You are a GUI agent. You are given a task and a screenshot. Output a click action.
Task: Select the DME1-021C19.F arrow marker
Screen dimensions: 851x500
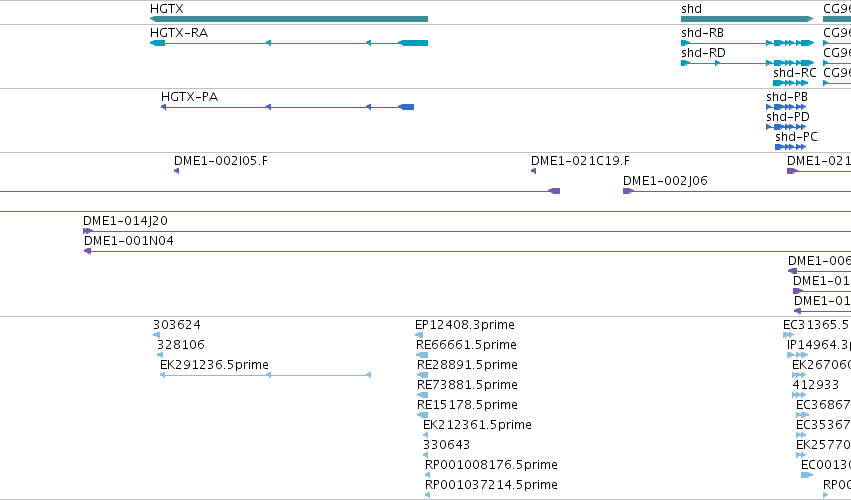coord(534,171)
